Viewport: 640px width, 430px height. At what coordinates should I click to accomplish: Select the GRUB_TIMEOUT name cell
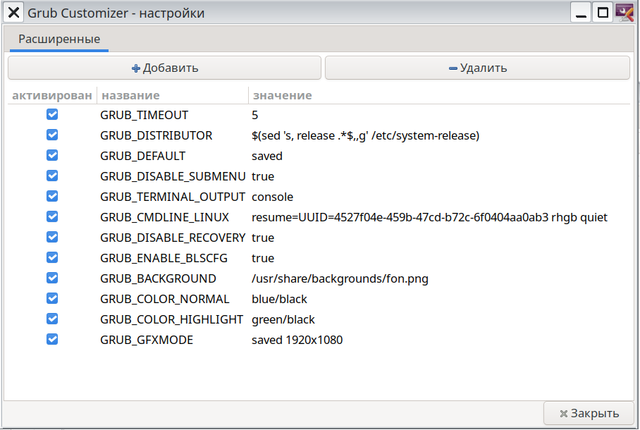point(144,115)
